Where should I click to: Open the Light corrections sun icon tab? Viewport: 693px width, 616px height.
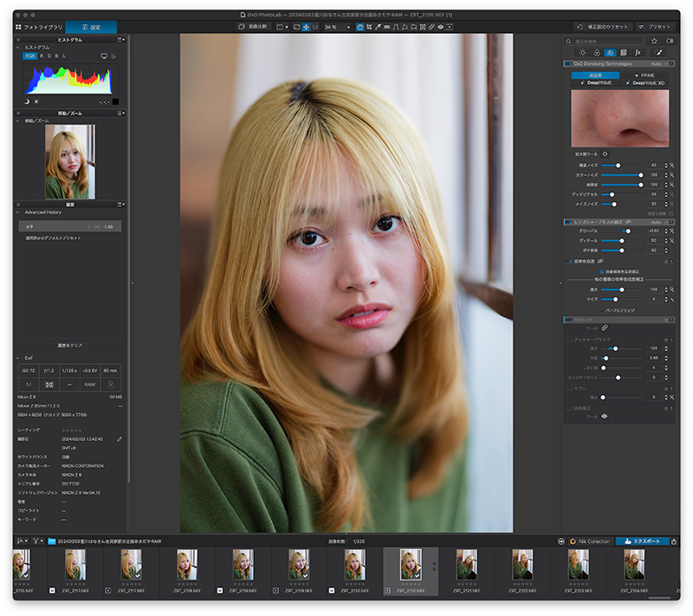tap(582, 53)
